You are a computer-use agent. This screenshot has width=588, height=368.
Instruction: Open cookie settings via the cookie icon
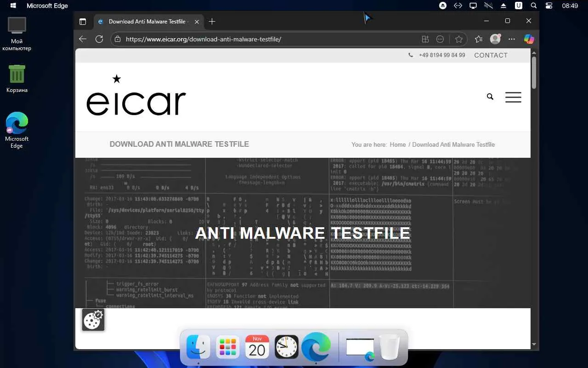93,320
